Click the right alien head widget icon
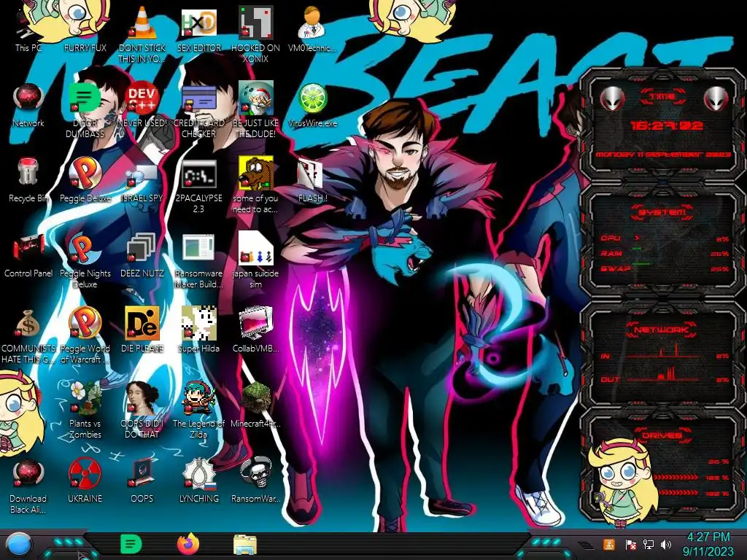Screen dimensions: 747x560 point(716,99)
